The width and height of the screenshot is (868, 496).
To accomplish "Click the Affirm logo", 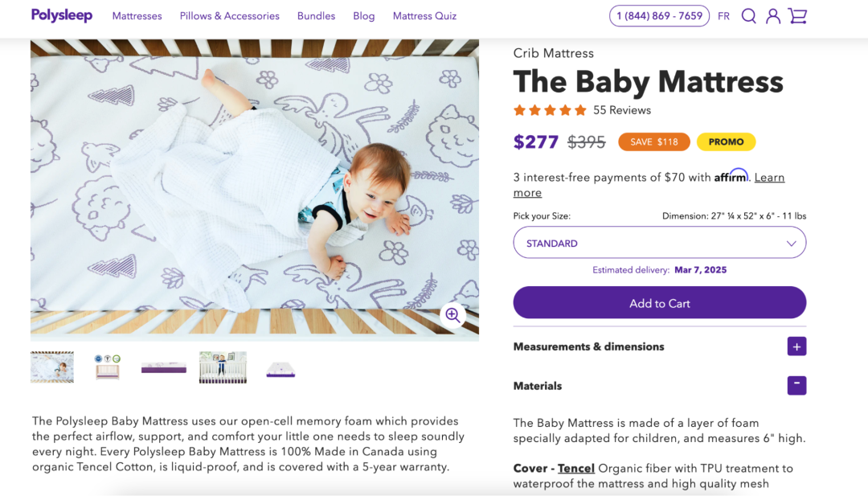I will click(x=731, y=176).
